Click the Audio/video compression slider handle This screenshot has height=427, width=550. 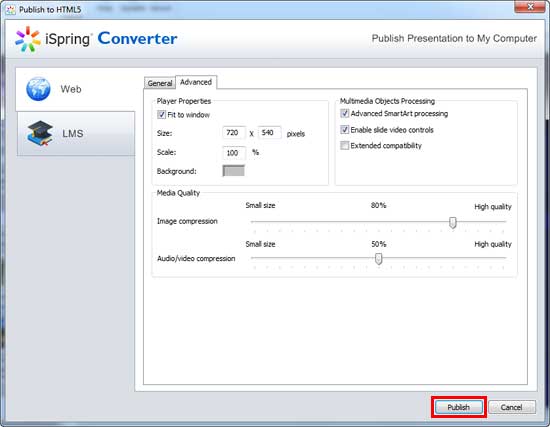[x=378, y=259]
